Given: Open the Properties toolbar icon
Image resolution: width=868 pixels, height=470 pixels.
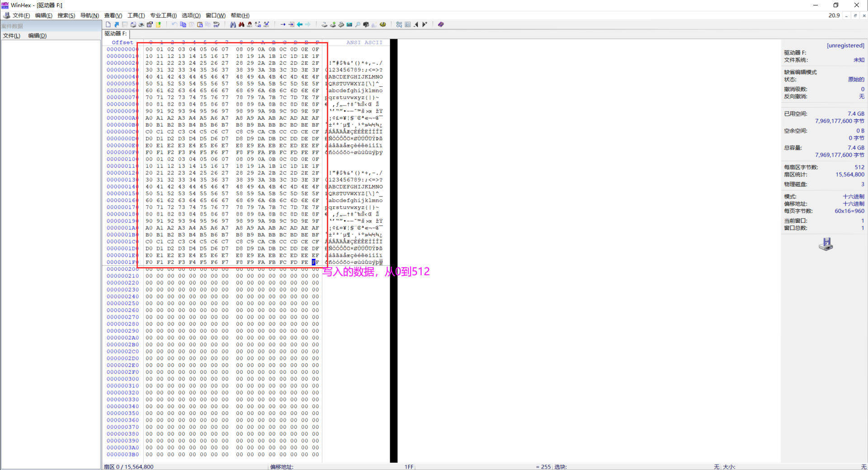Looking at the screenshot, I should [x=150, y=24].
